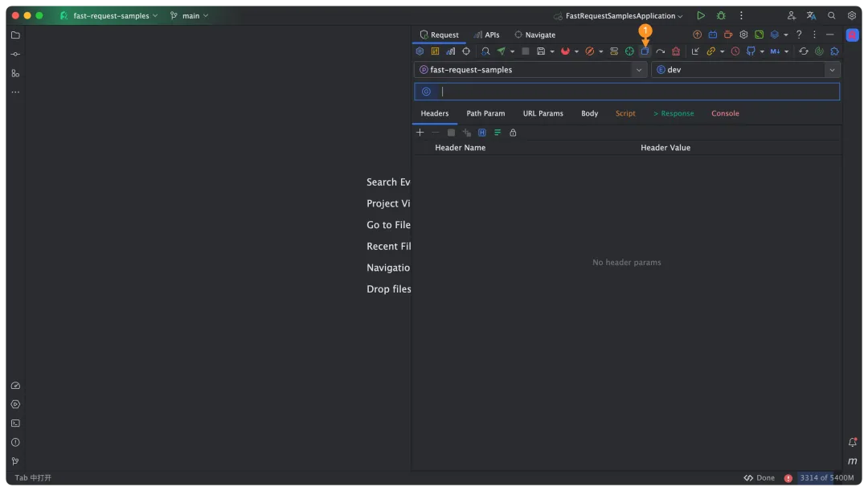Click the search magnifier icon in request toolbar
The height and width of the screenshot is (491, 868).
tap(485, 51)
